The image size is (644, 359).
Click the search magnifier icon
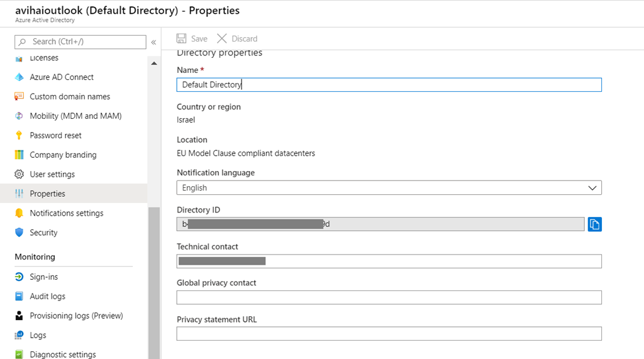click(x=23, y=42)
